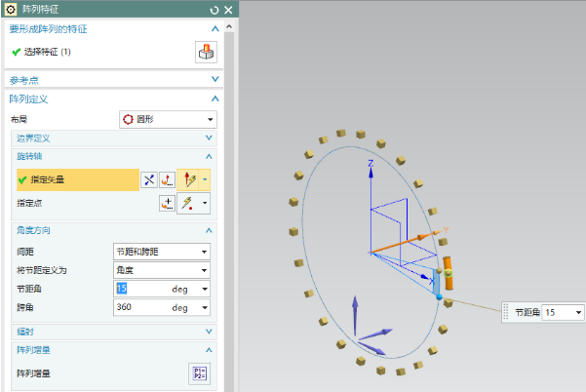Collapse the 阵列定义 section
Screen dimensions: 586x392
pyautogui.click(x=215, y=99)
